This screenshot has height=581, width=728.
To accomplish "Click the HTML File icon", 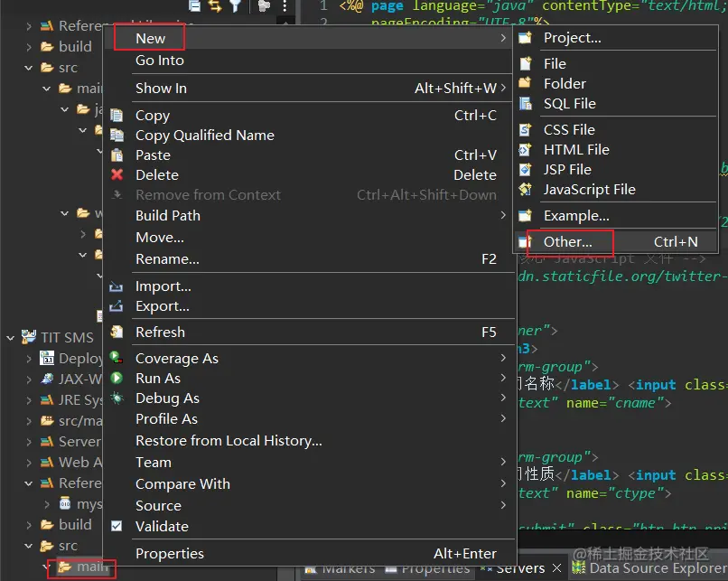I will point(525,150).
